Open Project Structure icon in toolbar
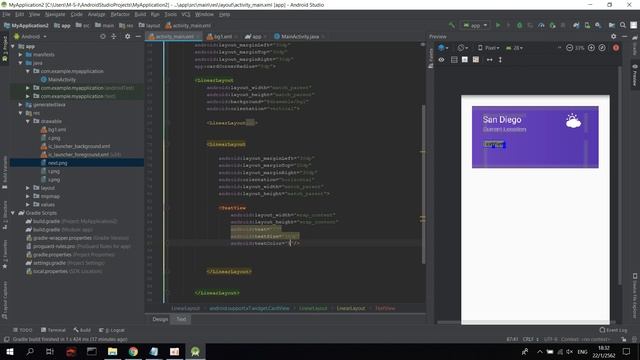 [x=612, y=25]
